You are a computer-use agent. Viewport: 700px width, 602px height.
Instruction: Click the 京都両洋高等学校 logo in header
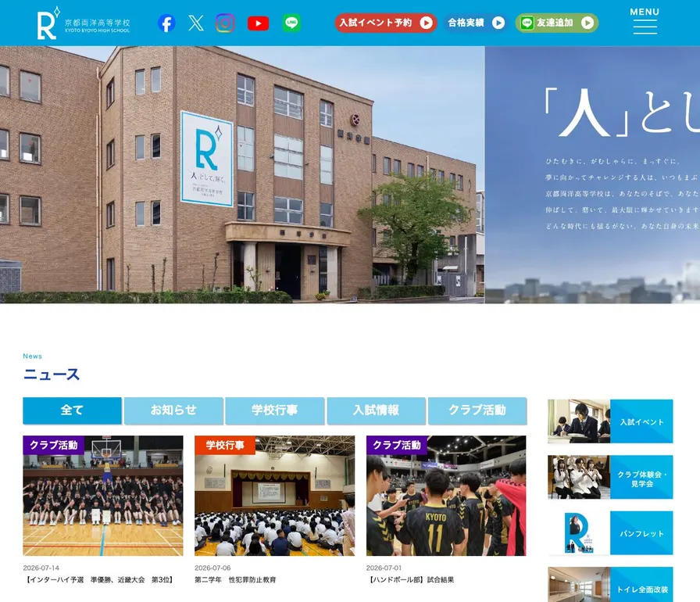pos(84,23)
